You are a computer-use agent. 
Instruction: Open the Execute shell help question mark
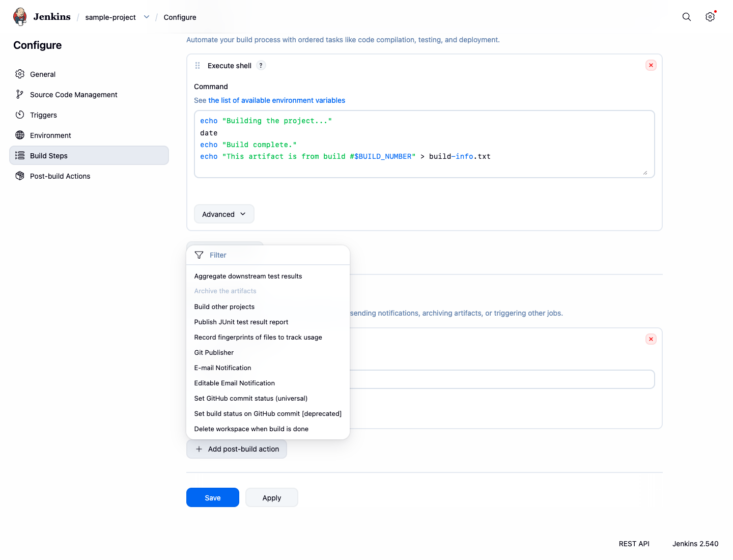point(261,65)
